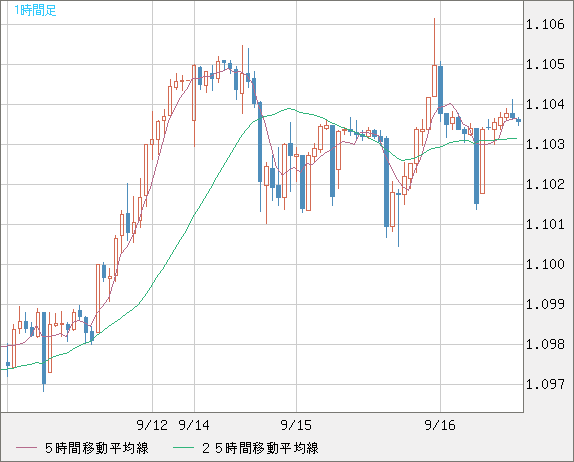
Task: Click the 9/12 date axis label
Action: pyautogui.click(x=152, y=425)
